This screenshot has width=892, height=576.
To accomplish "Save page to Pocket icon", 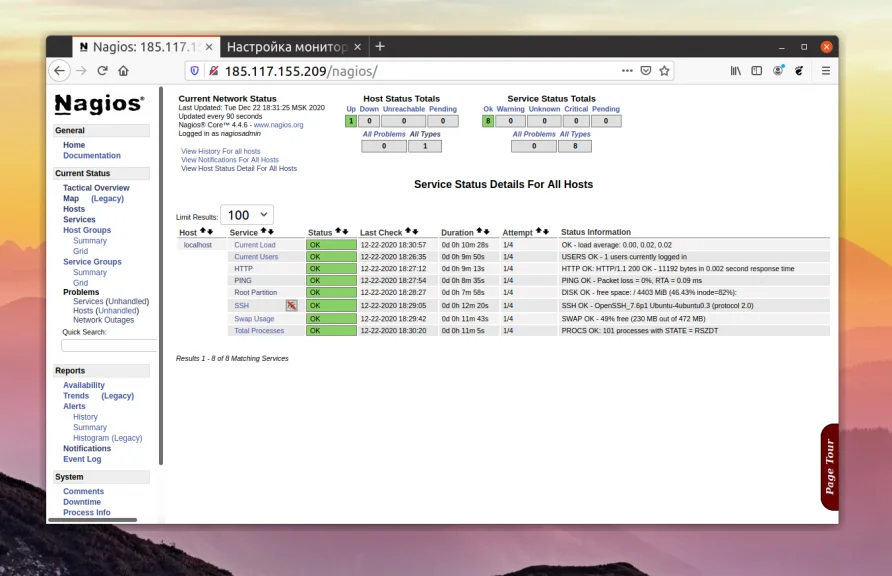I will pos(646,71).
